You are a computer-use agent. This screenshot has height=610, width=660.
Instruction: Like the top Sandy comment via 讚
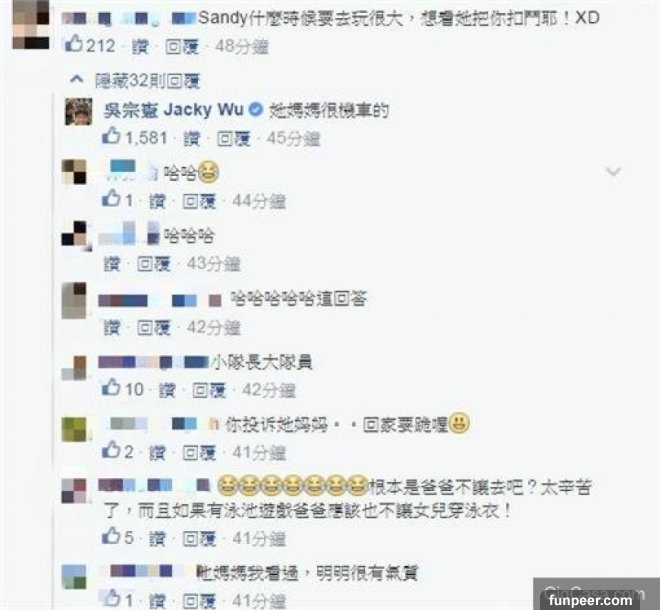[140, 46]
